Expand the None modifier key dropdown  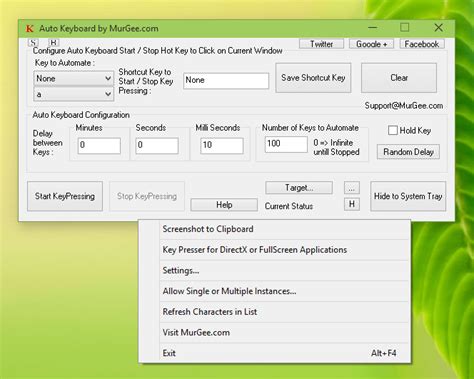(74, 79)
